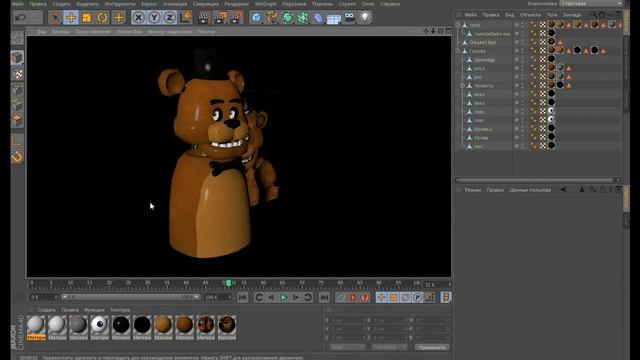
Task: Open the blue cube primitive objects icon
Action: [x=256, y=18]
